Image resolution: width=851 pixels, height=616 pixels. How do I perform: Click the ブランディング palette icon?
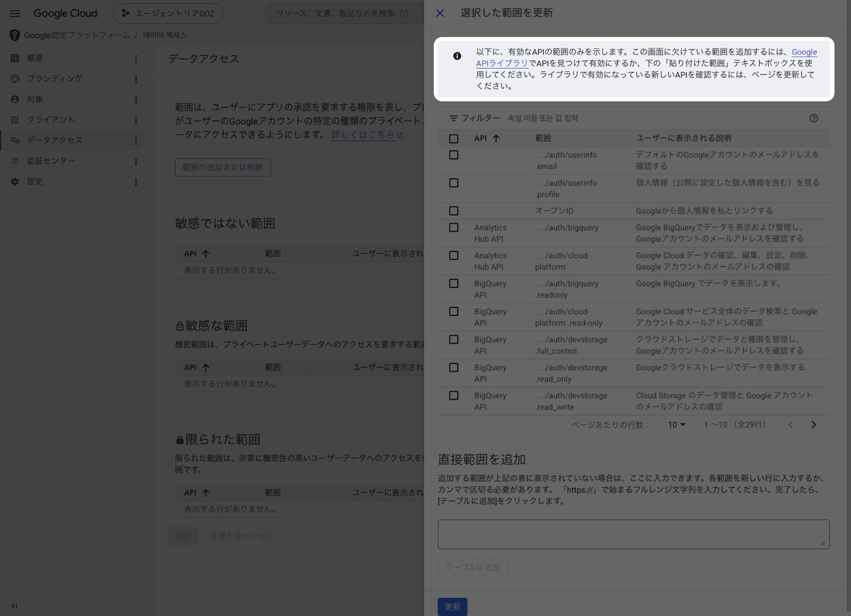tap(15, 79)
